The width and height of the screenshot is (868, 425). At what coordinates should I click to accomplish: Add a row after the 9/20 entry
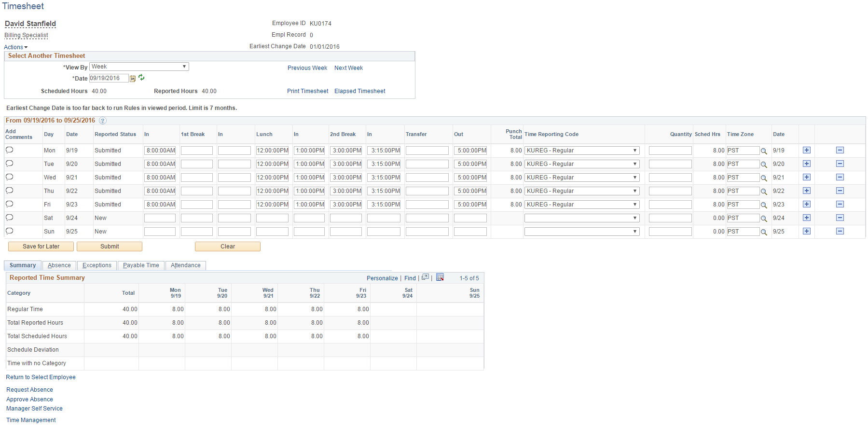807,164
